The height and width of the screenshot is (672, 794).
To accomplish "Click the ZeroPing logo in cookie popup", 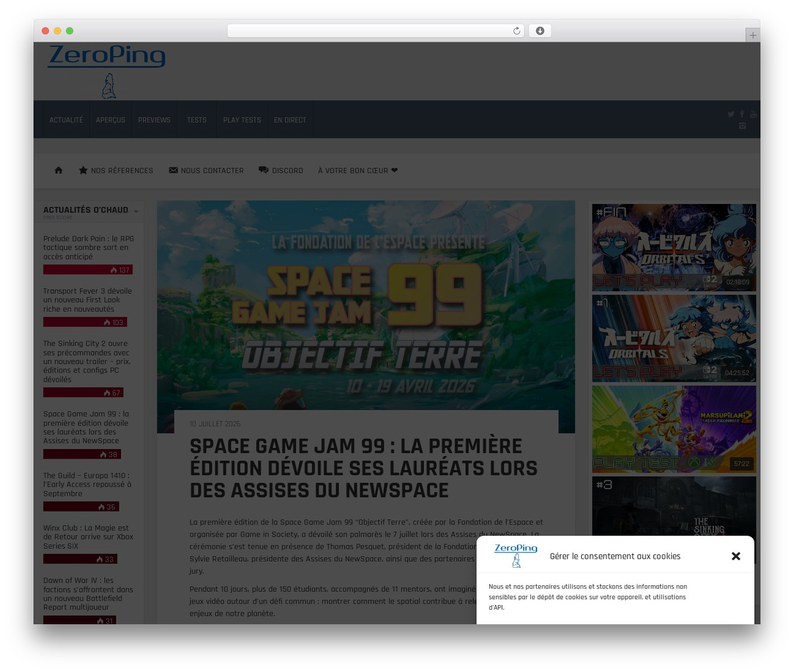I will click(x=516, y=555).
